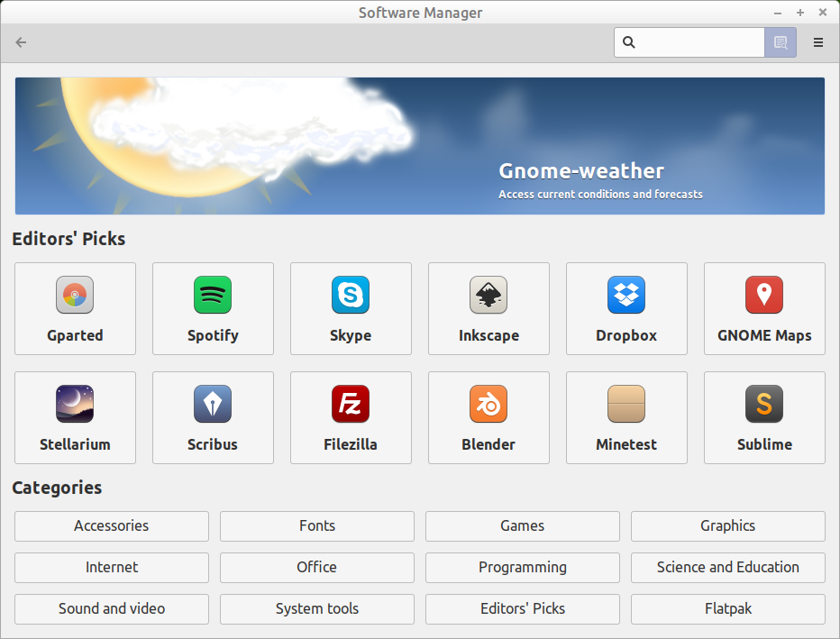
Task: Open the Filezilla app tile
Action: pyautogui.click(x=351, y=417)
